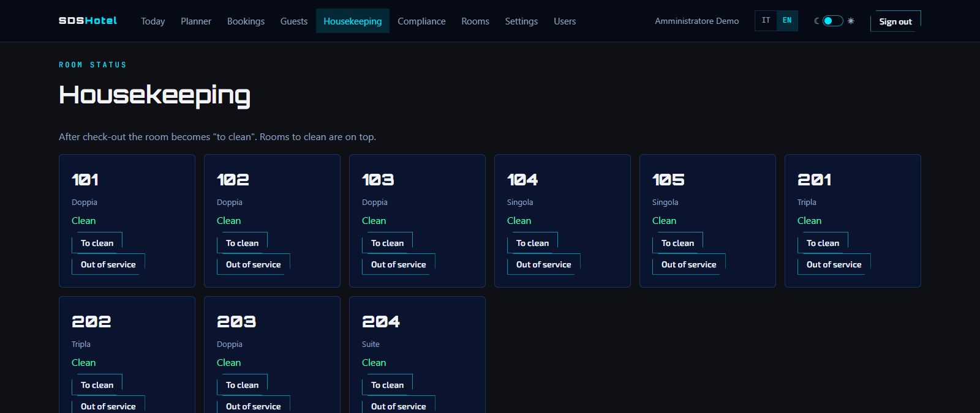Set room 105 Out of service
980x413 pixels.
[x=688, y=264]
